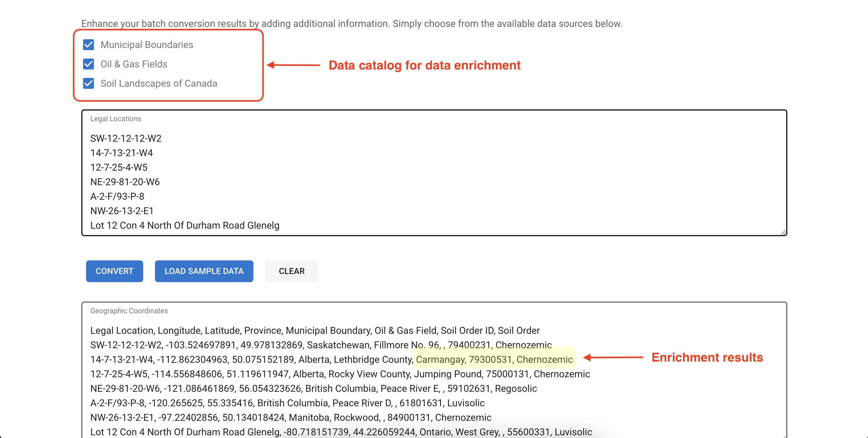
Task: Click the A-2-F/93-P-8 entry in Legal Locations
Action: 117,196
